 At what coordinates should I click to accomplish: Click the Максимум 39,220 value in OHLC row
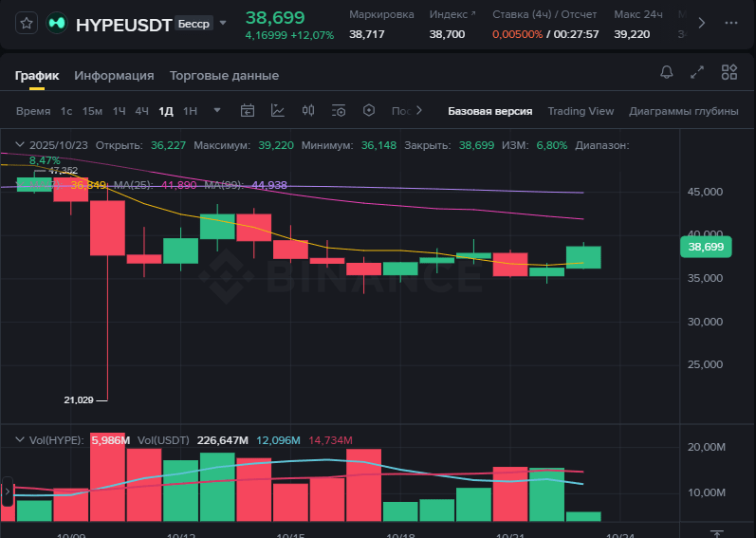pos(276,145)
